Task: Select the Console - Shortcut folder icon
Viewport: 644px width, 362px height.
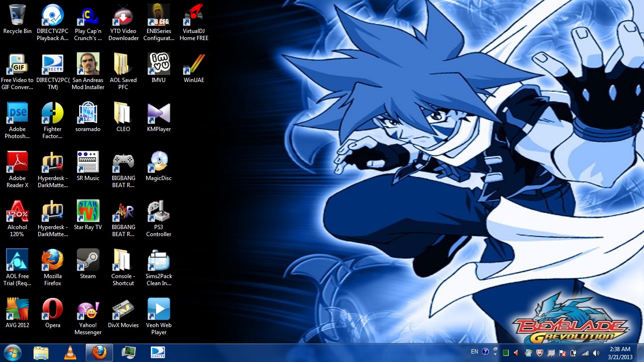Action: tap(124, 268)
